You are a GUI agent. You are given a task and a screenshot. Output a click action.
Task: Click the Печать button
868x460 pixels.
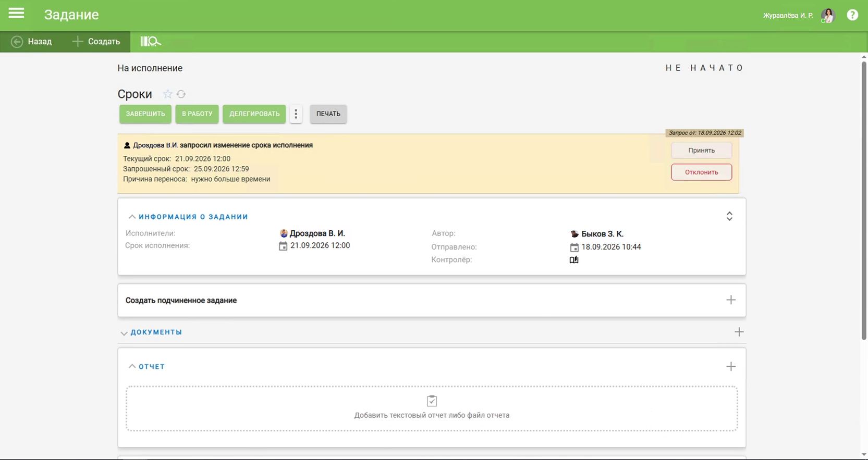tap(328, 114)
